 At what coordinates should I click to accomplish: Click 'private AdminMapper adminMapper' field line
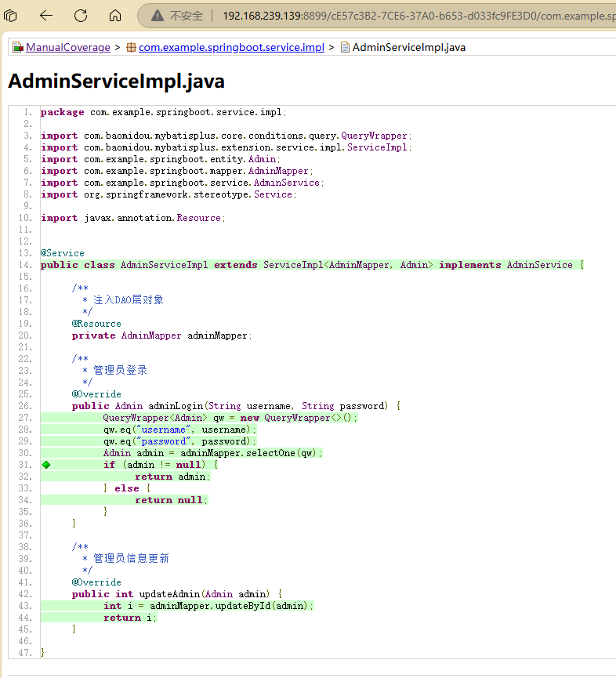(x=161, y=335)
